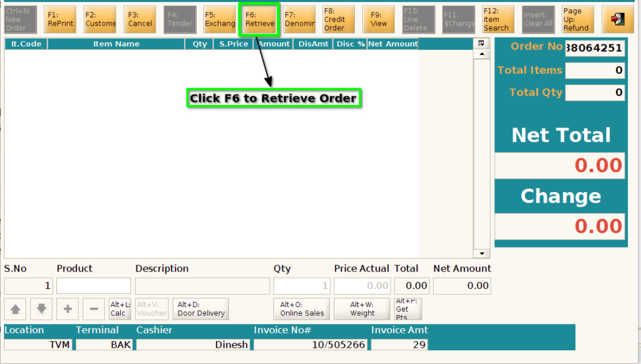Click F4 Tender button
641x364 pixels.
180,19
